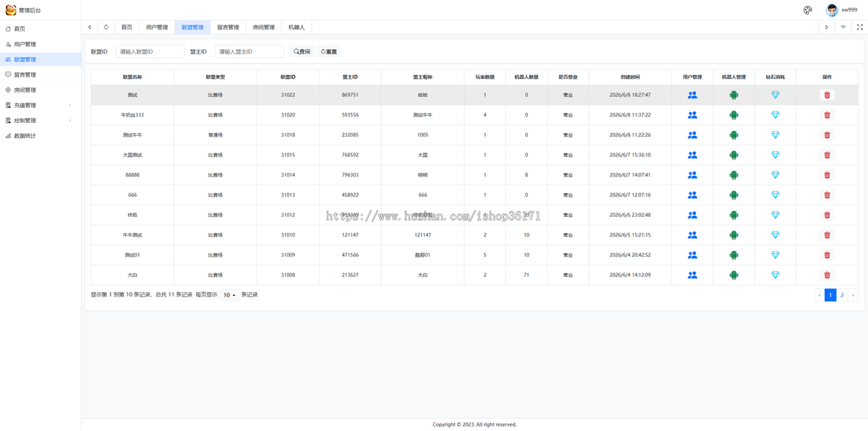Click the 重置 reset button
The width and height of the screenshot is (868, 431).
click(329, 52)
